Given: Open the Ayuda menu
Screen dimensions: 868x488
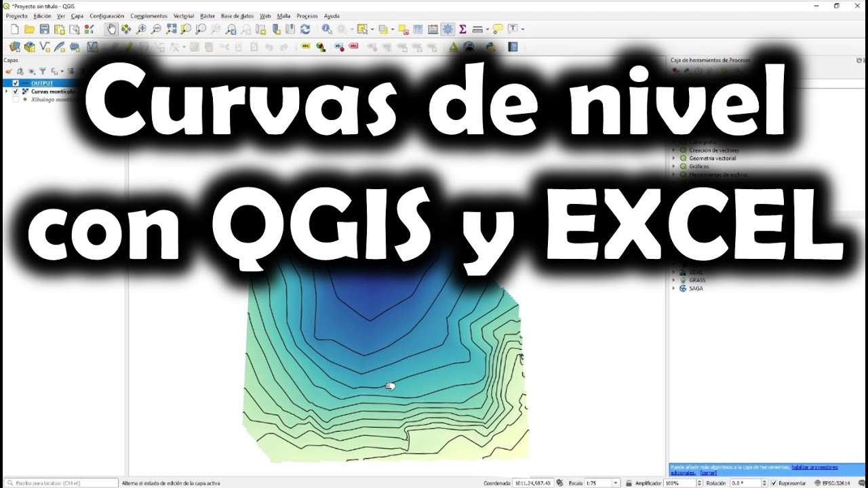Looking at the screenshot, I should 332,16.
